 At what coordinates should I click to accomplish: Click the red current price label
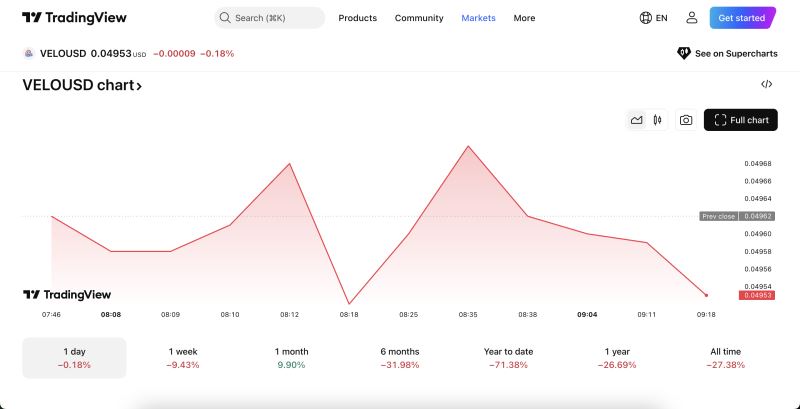pyautogui.click(x=757, y=295)
